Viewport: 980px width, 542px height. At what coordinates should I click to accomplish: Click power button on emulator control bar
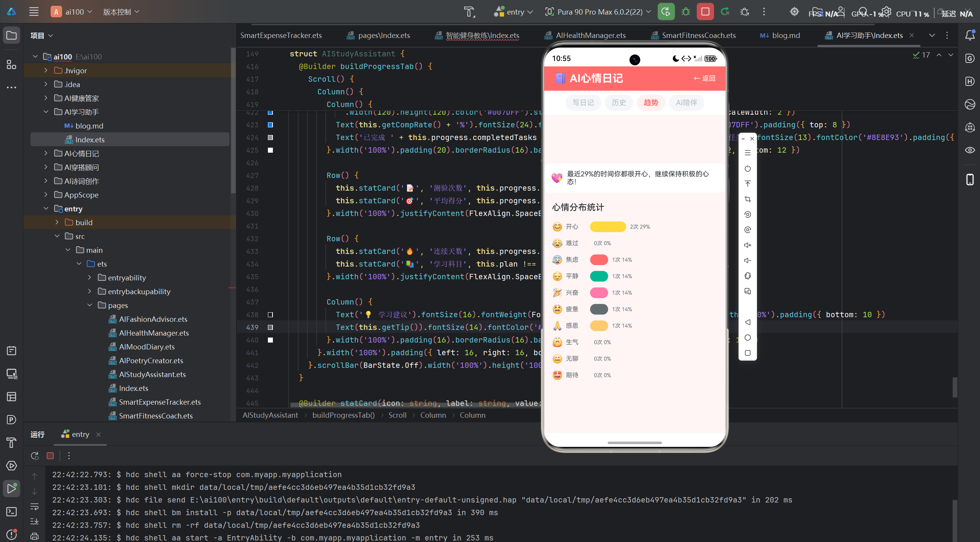pyautogui.click(x=747, y=168)
